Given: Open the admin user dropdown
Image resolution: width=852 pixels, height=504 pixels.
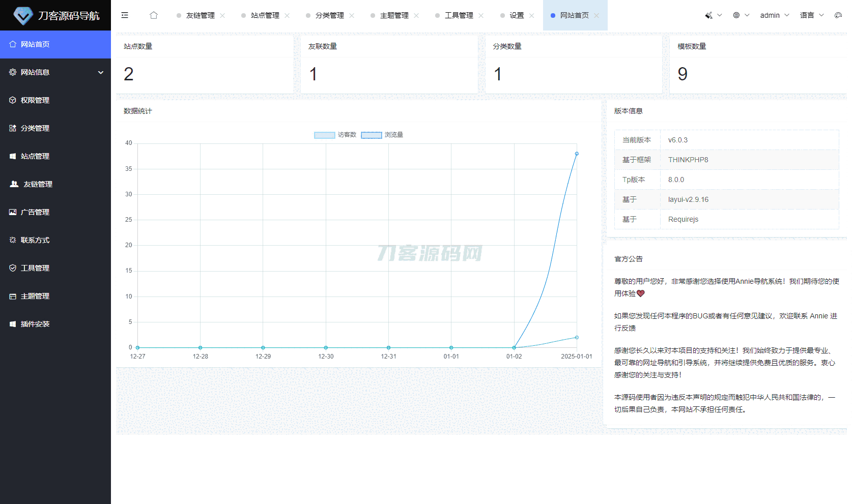Looking at the screenshot, I should 774,15.
